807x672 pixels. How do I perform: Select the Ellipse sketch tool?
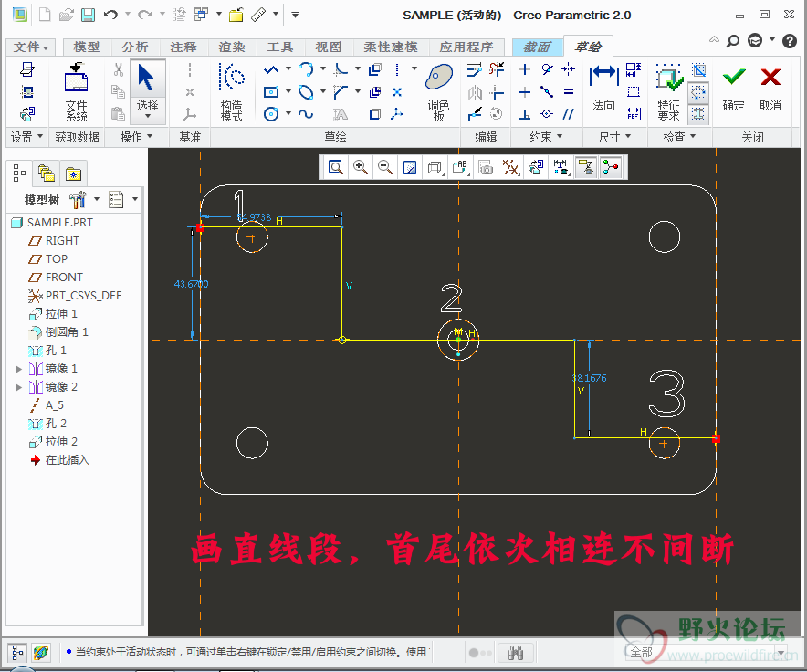(306, 92)
